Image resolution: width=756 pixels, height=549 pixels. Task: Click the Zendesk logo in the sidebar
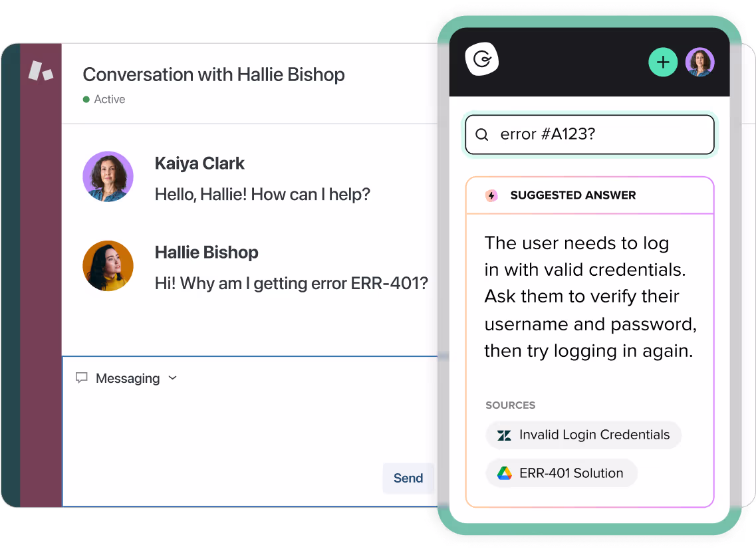point(41,71)
